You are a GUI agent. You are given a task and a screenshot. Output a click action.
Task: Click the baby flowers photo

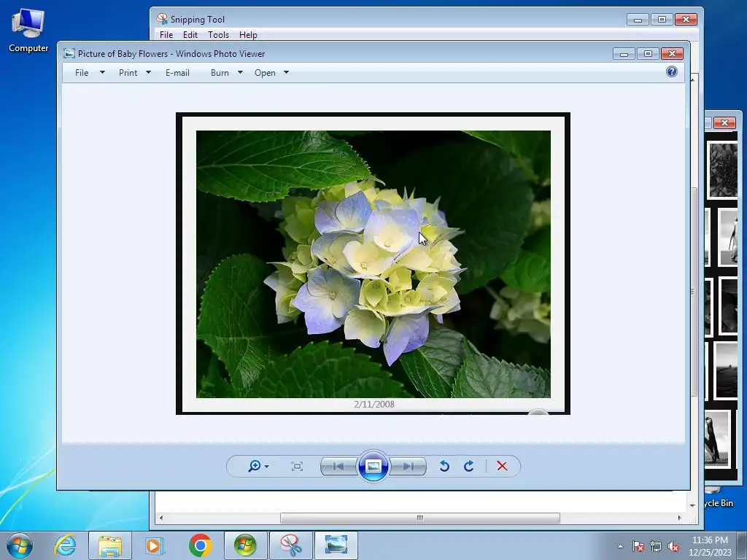point(373,264)
